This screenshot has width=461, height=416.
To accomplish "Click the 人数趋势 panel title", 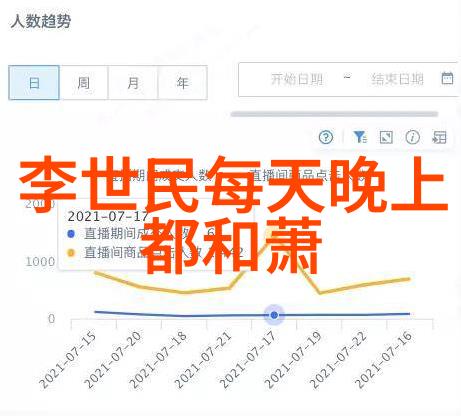I will (x=41, y=22).
